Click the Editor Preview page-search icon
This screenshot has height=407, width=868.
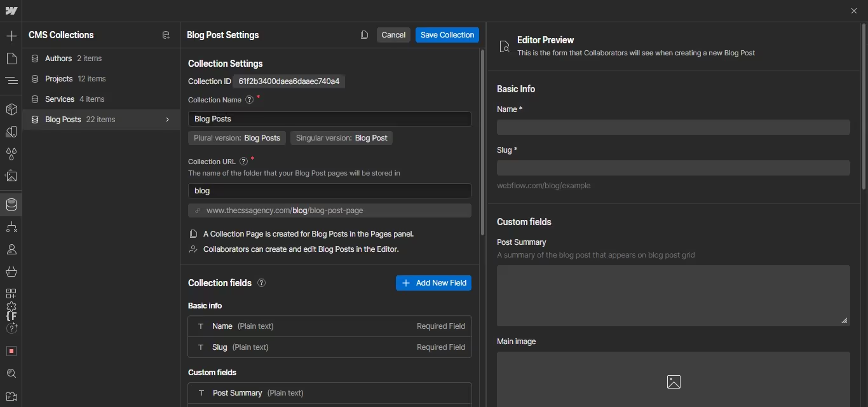505,46
